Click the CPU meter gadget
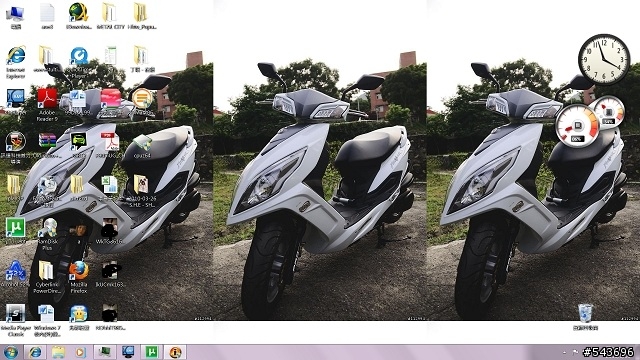This screenshot has width=640, height=360. [578, 125]
